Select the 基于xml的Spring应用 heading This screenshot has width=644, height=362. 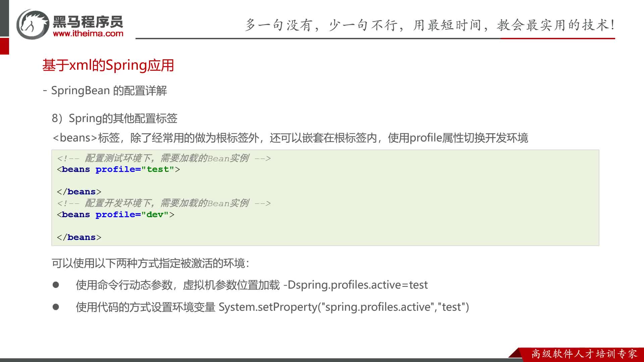[108, 65]
